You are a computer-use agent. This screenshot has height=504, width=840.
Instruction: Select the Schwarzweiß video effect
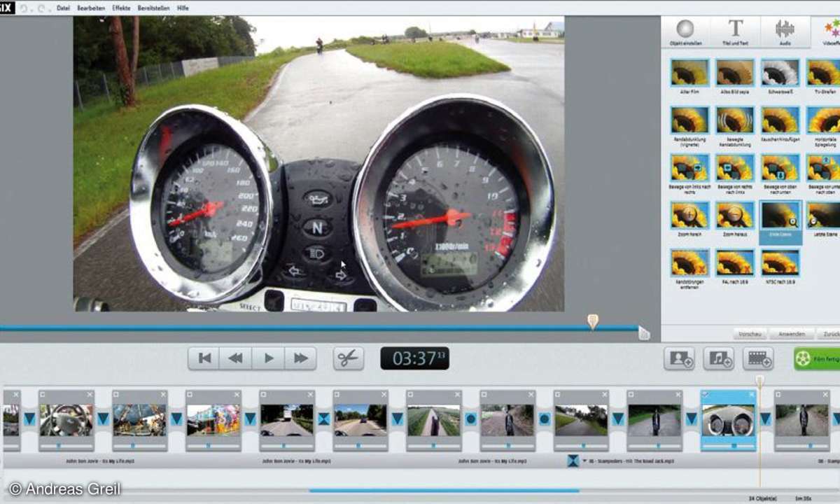coord(780,73)
